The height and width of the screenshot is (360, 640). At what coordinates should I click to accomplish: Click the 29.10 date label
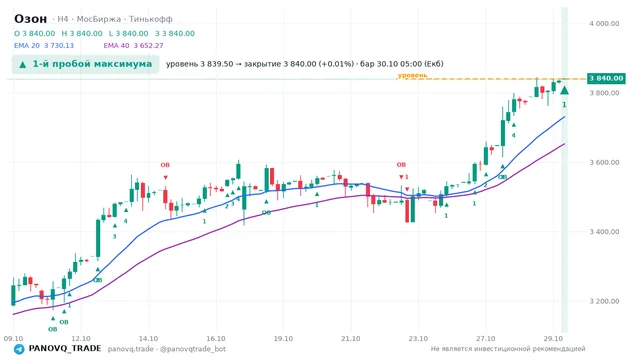click(x=553, y=339)
